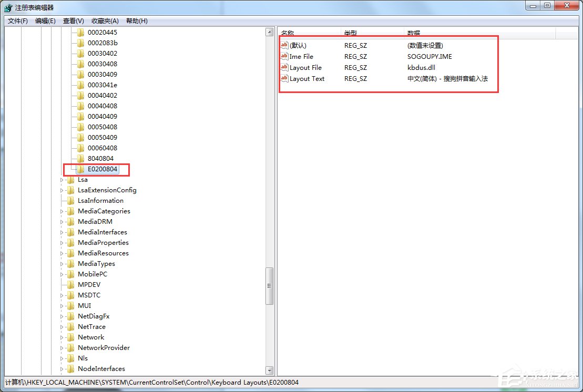
Task: Expand the MediaTypes registry key
Action: coord(62,263)
